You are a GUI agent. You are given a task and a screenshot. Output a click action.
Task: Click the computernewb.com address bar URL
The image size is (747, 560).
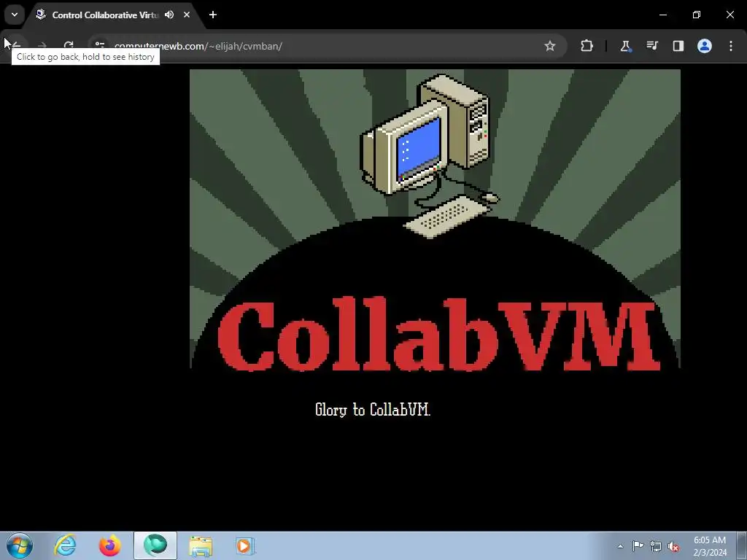pos(198,46)
